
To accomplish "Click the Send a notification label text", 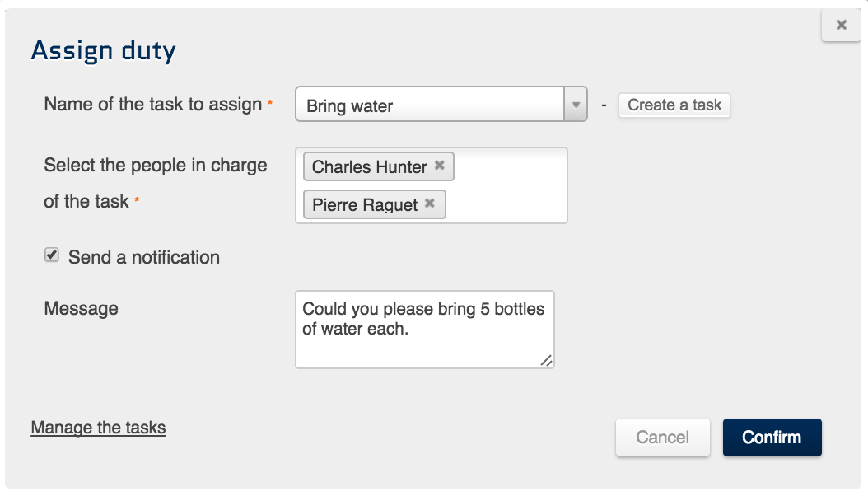I will coord(144,257).
